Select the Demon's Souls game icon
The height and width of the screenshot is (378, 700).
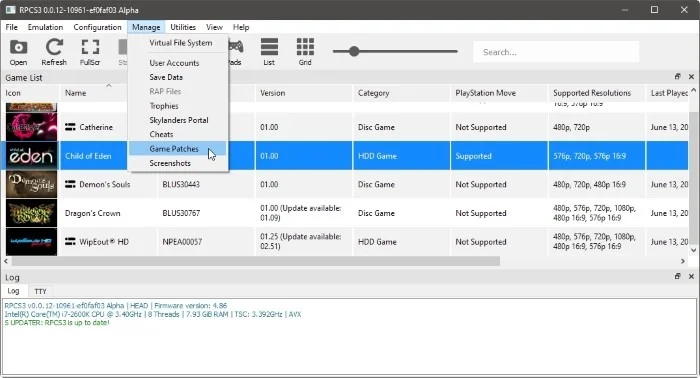31,184
